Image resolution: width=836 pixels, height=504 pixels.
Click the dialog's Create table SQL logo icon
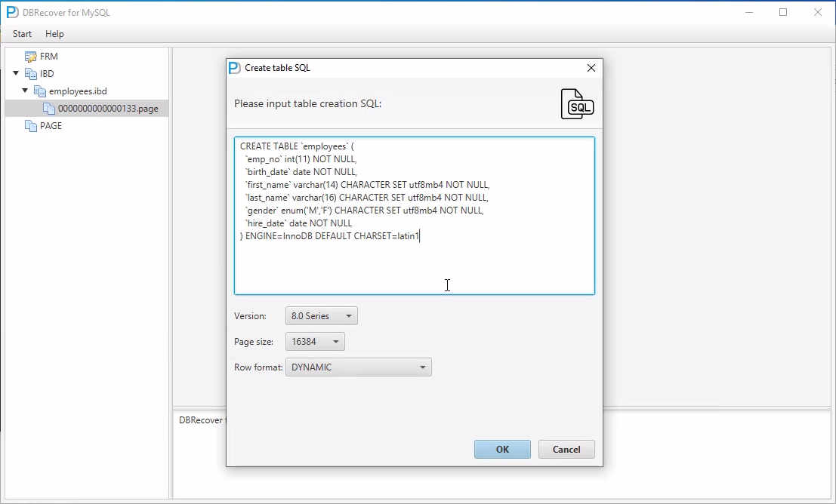tap(235, 68)
